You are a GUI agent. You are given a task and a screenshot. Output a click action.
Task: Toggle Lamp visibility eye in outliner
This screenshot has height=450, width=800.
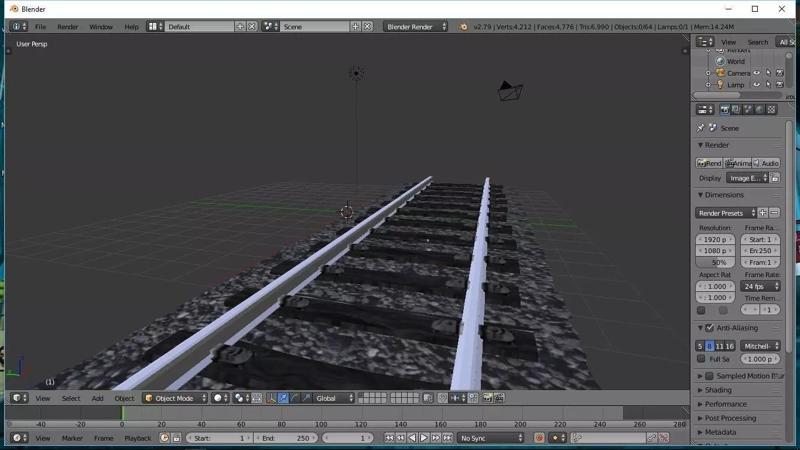coord(757,85)
